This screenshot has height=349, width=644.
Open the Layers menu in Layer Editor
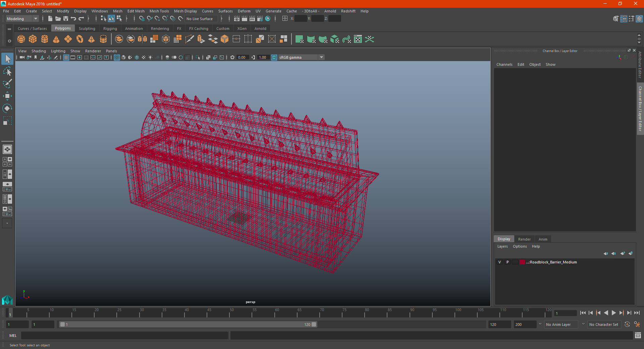(x=502, y=246)
